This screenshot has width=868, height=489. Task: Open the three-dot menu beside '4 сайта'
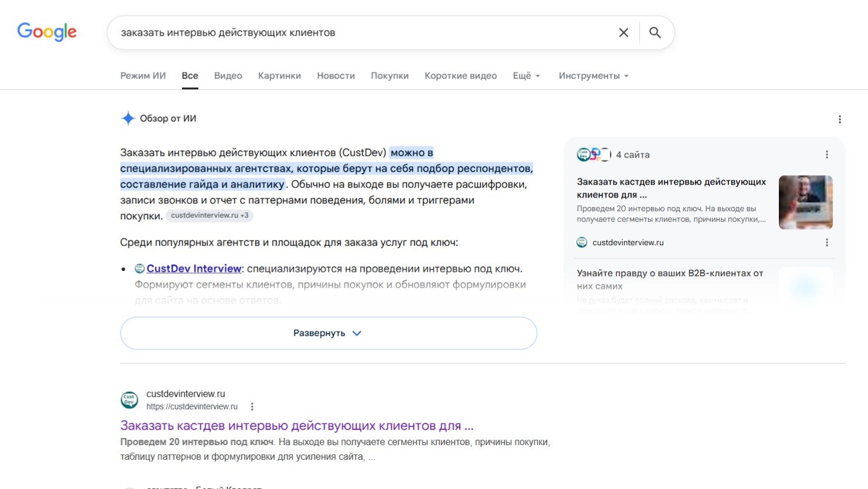827,155
